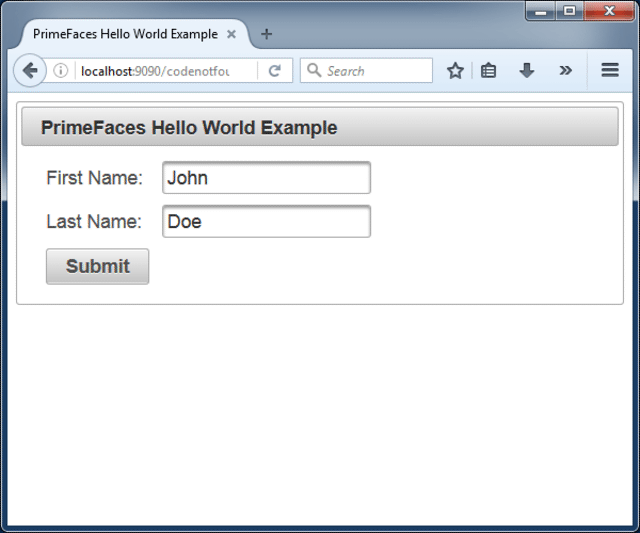
Task: Click into the Search box
Action: tap(366, 71)
